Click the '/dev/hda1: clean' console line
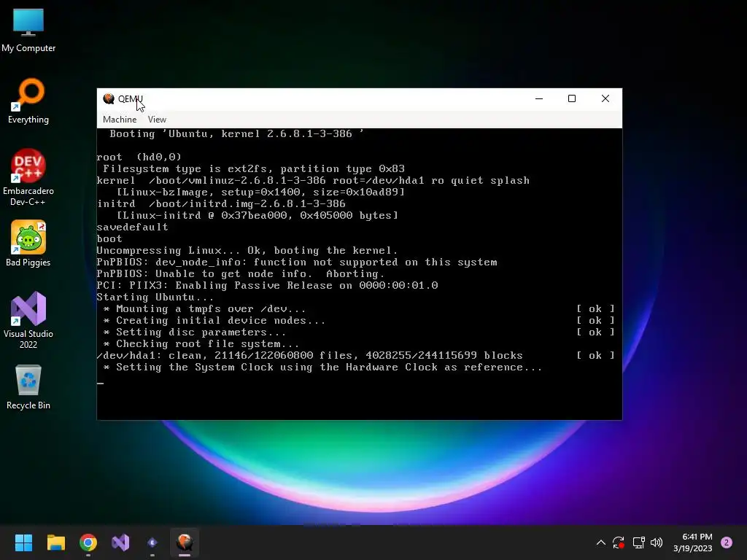This screenshot has height=560, width=747. pyautogui.click(x=309, y=355)
